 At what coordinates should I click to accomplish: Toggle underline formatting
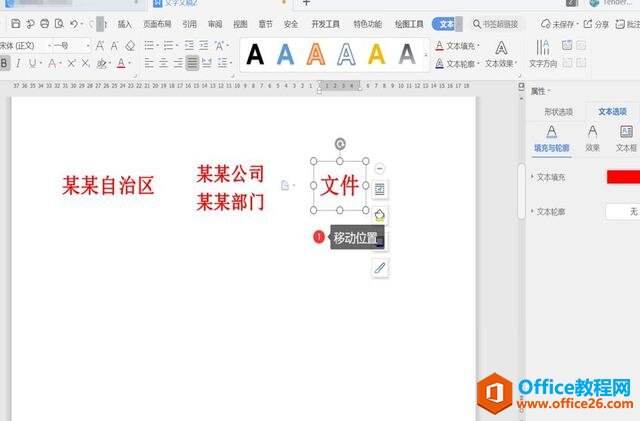33,63
